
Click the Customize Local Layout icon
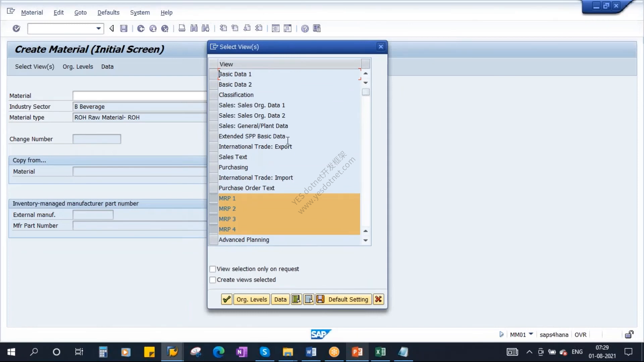point(317,28)
